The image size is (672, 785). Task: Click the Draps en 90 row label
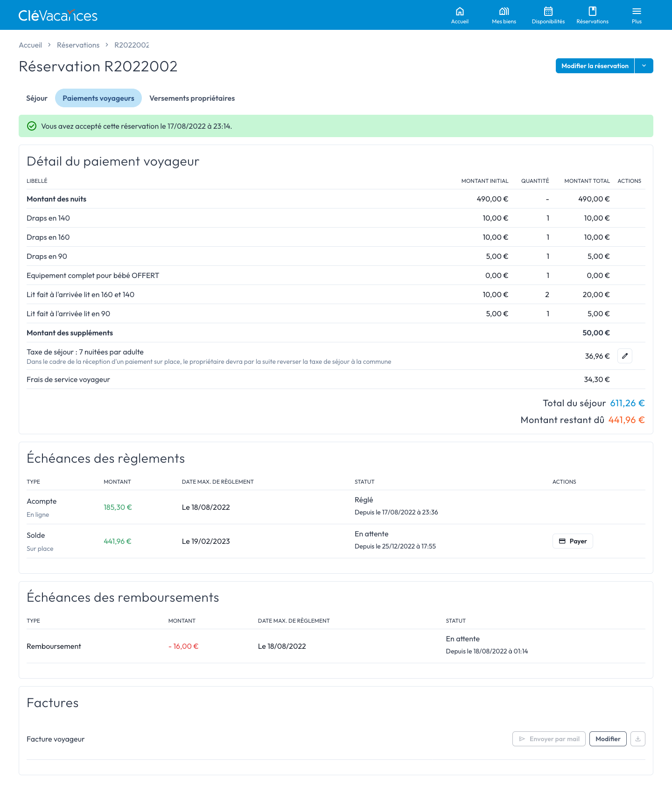[47, 256]
